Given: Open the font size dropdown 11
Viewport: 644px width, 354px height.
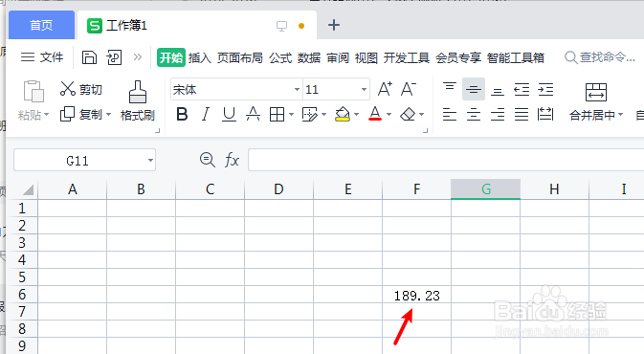Looking at the screenshot, I should [x=364, y=89].
